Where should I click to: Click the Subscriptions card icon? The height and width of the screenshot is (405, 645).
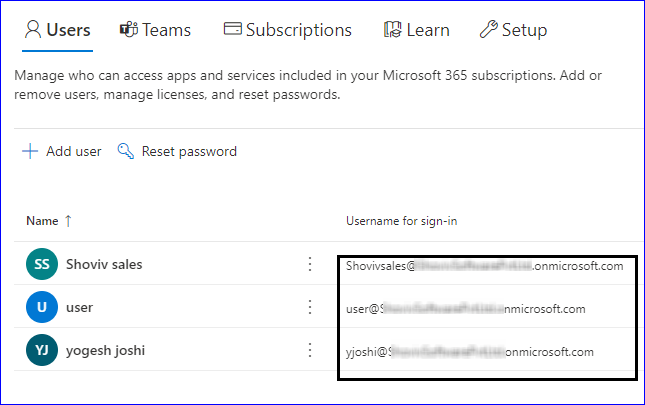232,29
